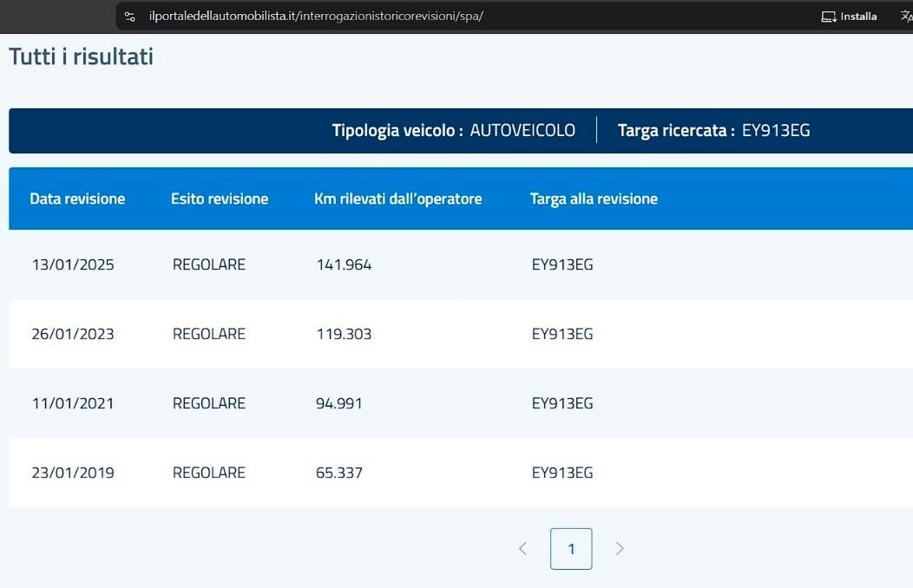The height and width of the screenshot is (588, 913).
Task: Go to next results page arrow
Action: click(620, 548)
